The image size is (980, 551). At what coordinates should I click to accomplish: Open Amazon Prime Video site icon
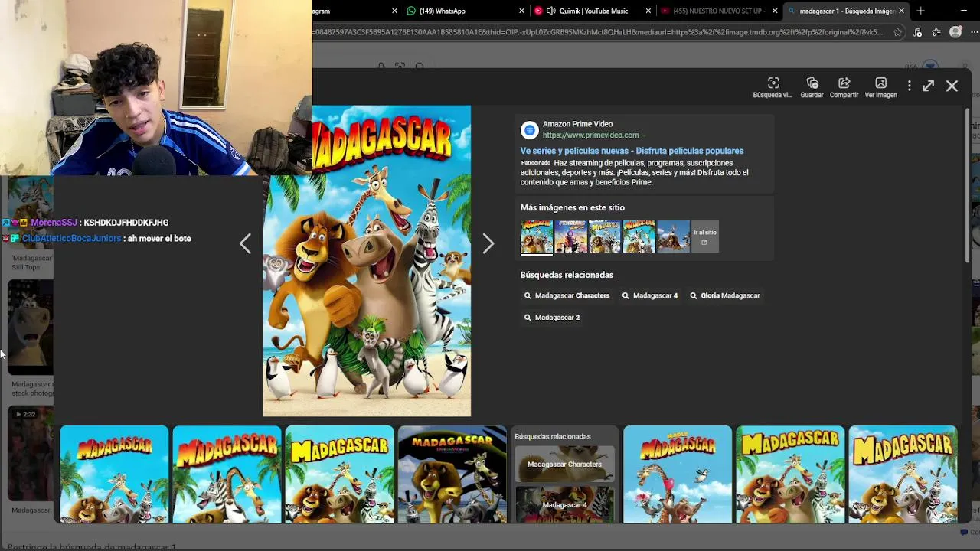click(529, 130)
